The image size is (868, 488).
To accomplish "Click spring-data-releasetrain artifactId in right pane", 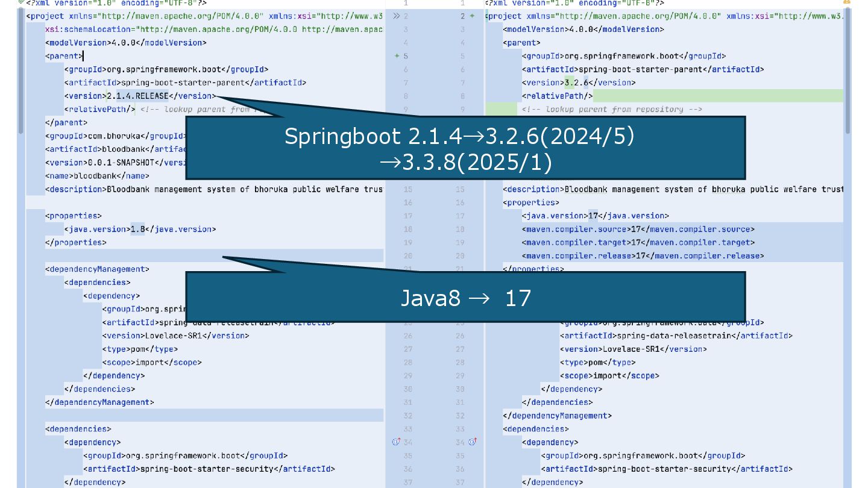I will [x=676, y=336].
